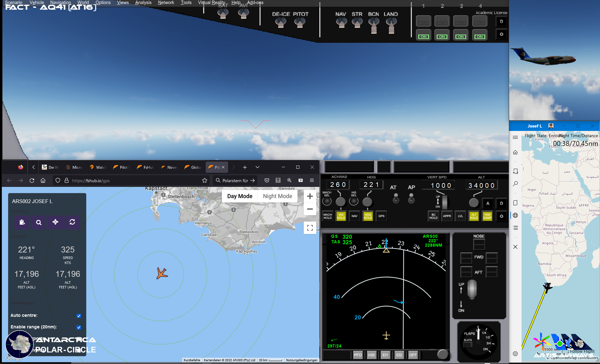
Task: Toggle the NAV lights switch
Action: pos(341,23)
